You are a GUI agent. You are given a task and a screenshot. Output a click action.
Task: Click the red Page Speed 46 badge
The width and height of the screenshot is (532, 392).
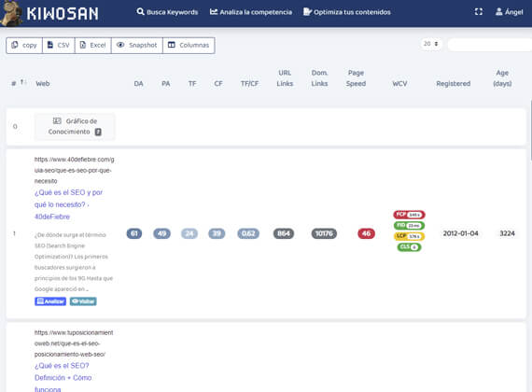coord(366,233)
